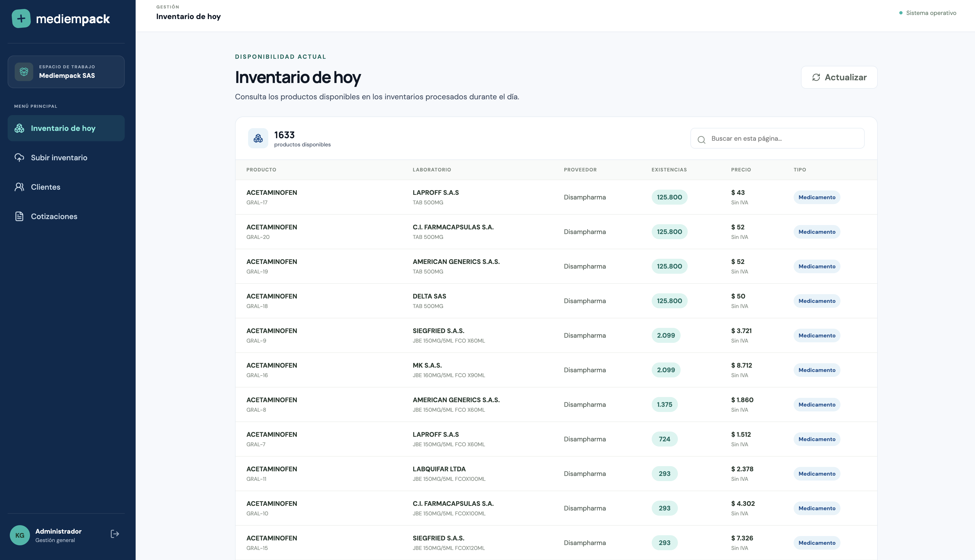
Task: Click the TIPO column header
Action: [800, 170]
